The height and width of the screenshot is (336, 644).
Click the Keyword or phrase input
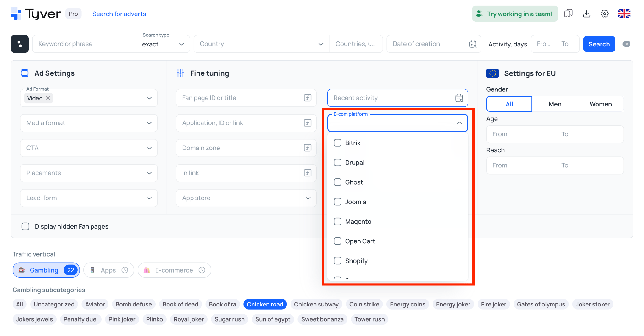84,44
